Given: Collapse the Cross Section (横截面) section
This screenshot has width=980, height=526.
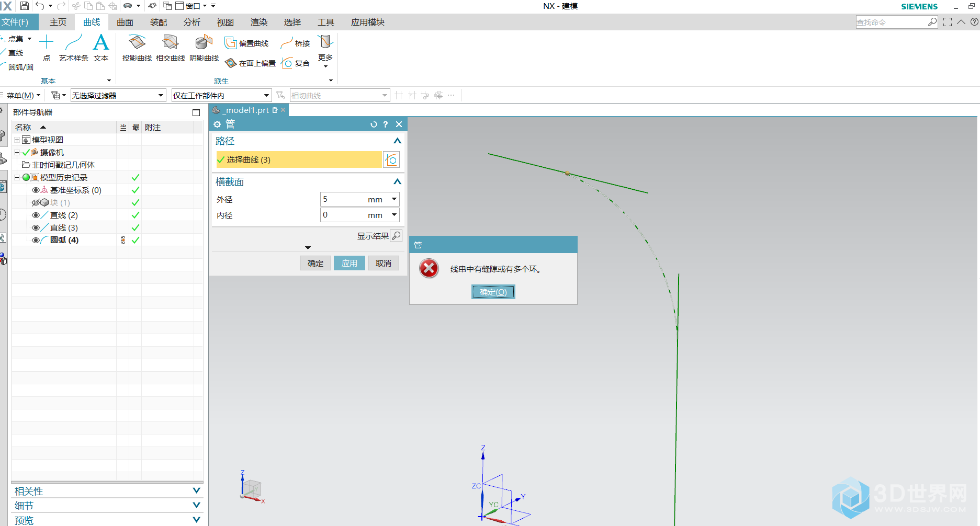Looking at the screenshot, I should (397, 182).
